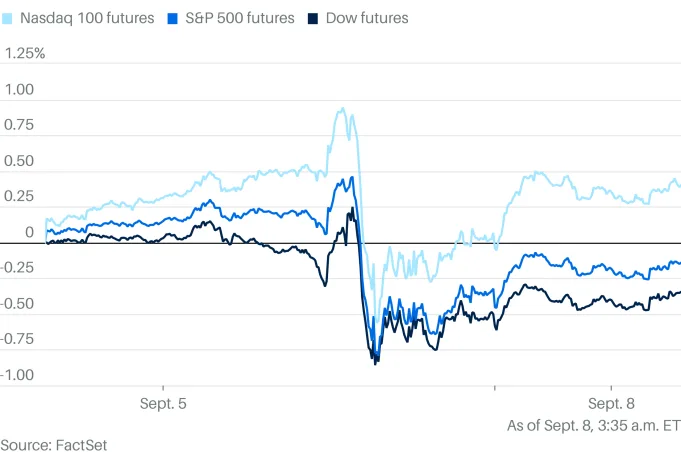Select the Dow futures legend label

[366, 18]
